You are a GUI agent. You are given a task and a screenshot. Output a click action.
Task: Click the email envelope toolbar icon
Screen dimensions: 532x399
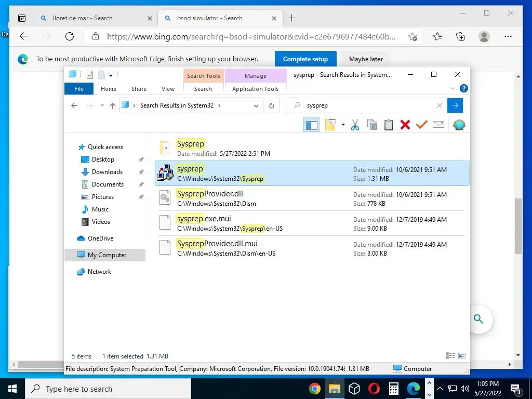(438, 125)
